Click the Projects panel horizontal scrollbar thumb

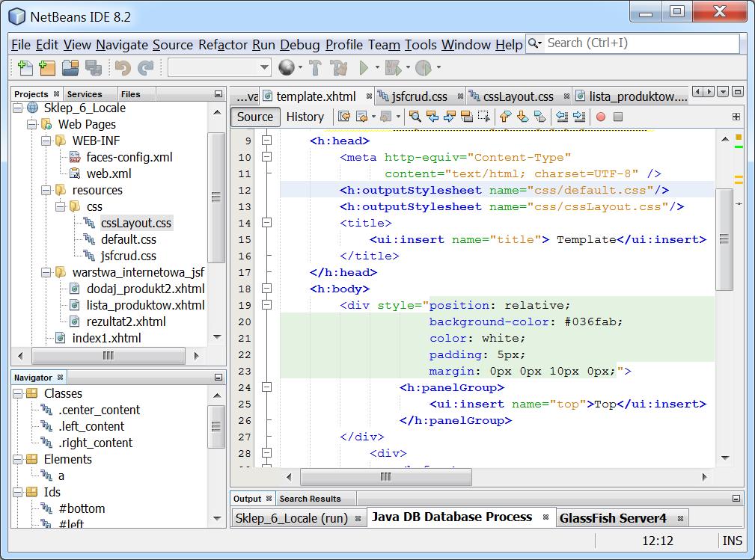pos(108,356)
